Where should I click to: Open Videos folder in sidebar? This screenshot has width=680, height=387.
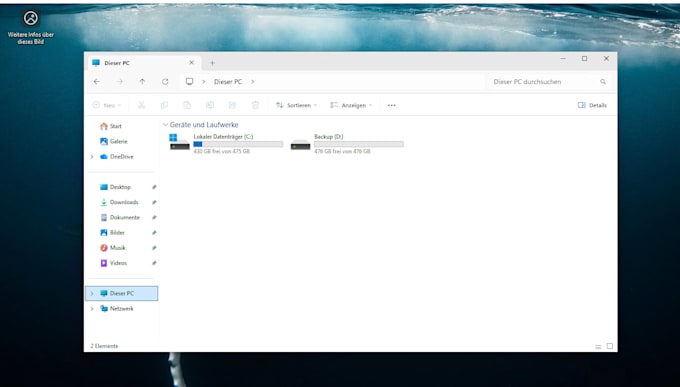[x=114, y=263]
